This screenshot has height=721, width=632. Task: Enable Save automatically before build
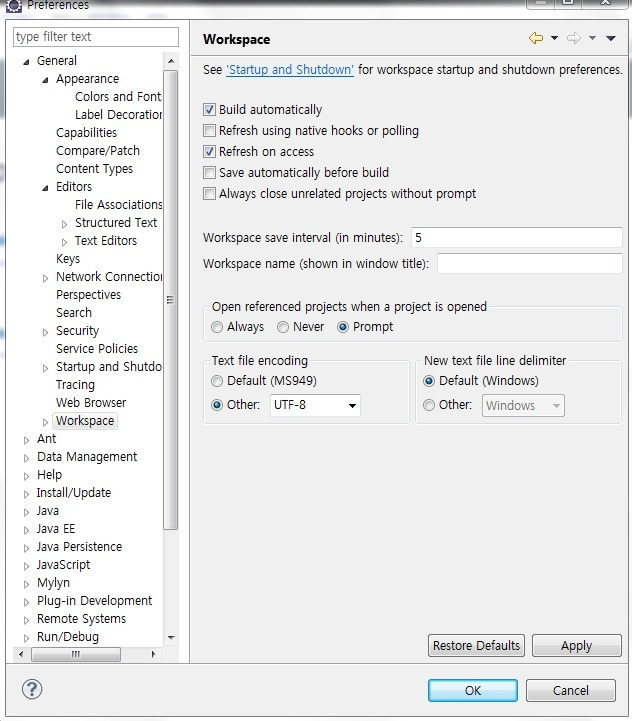[209, 172]
